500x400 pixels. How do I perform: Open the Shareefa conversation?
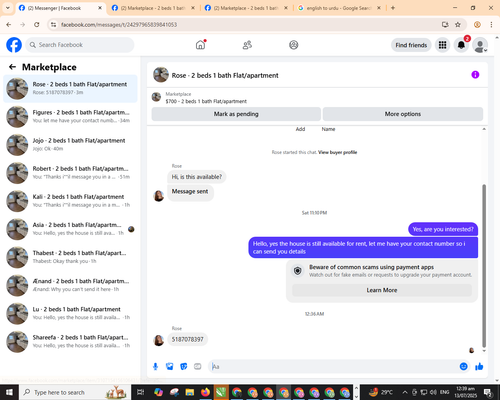pos(70,342)
